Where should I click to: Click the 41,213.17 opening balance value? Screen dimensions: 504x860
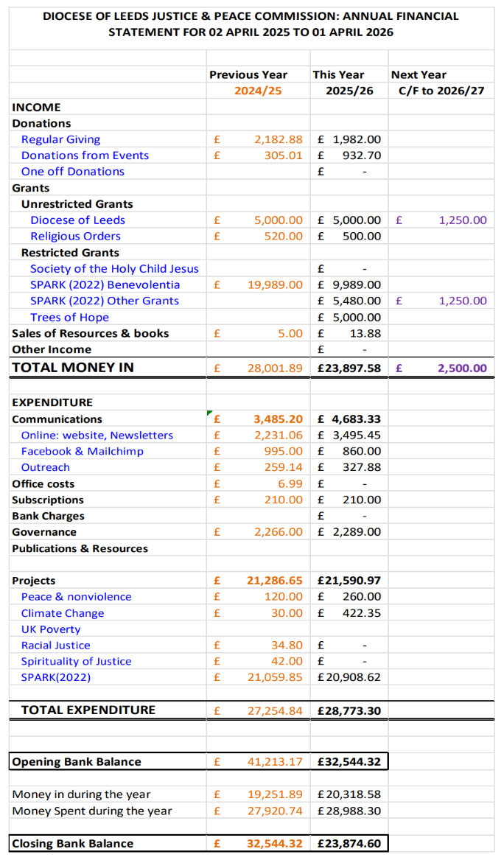point(275,762)
